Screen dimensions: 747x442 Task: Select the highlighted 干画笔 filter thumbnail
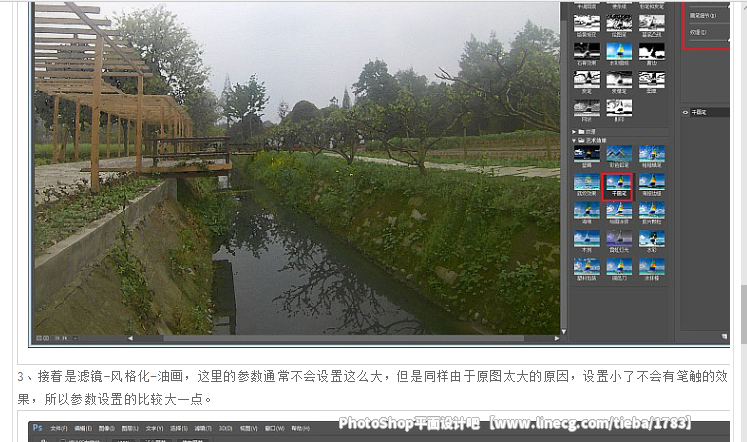[618, 186]
